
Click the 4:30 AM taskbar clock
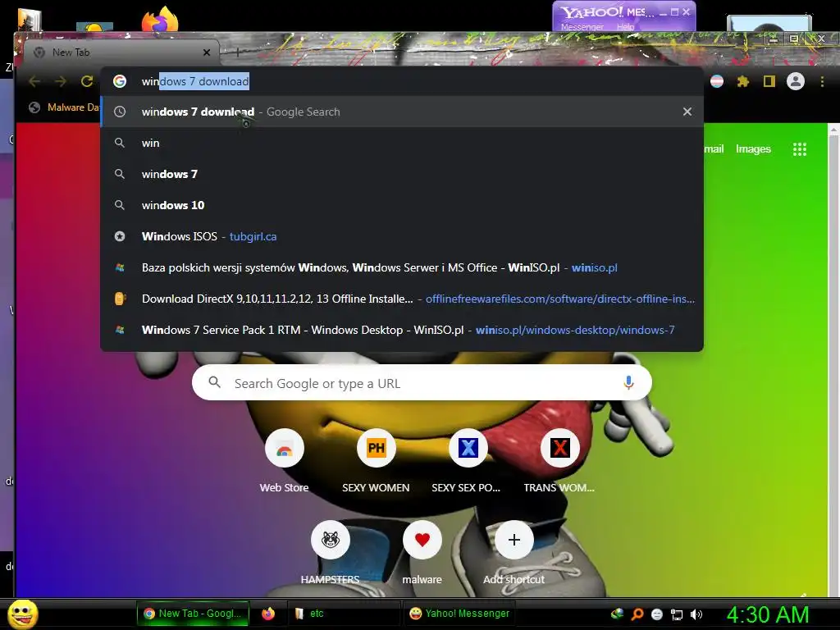(x=767, y=614)
